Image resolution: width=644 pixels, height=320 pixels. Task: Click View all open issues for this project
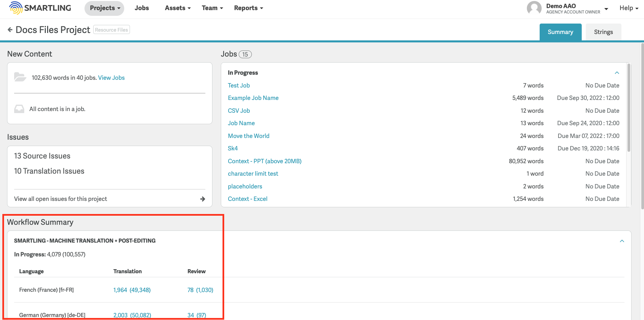61,199
